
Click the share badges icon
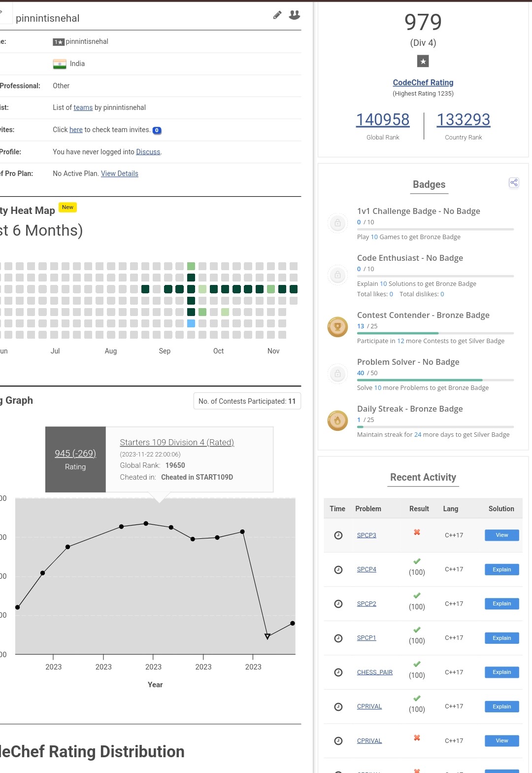pyautogui.click(x=514, y=183)
